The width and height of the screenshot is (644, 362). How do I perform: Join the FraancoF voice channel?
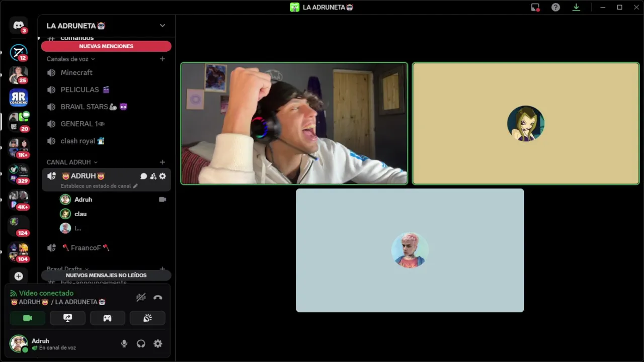point(106,247)
